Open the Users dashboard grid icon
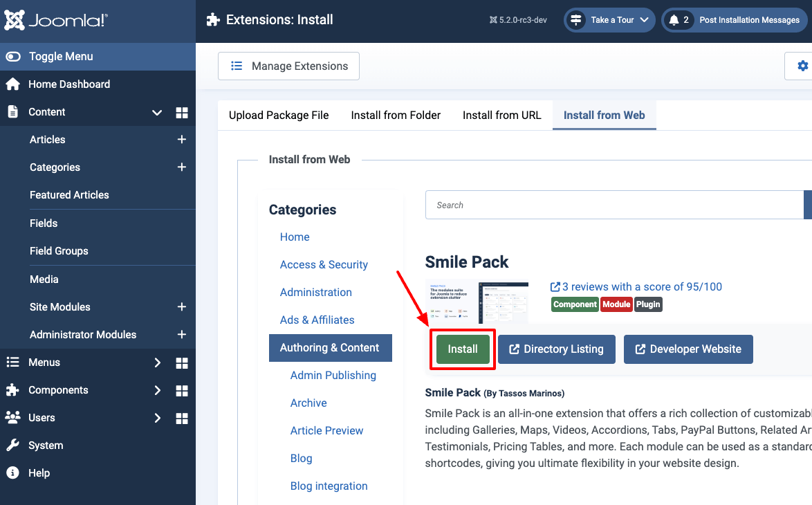 [x=182, y=418]
